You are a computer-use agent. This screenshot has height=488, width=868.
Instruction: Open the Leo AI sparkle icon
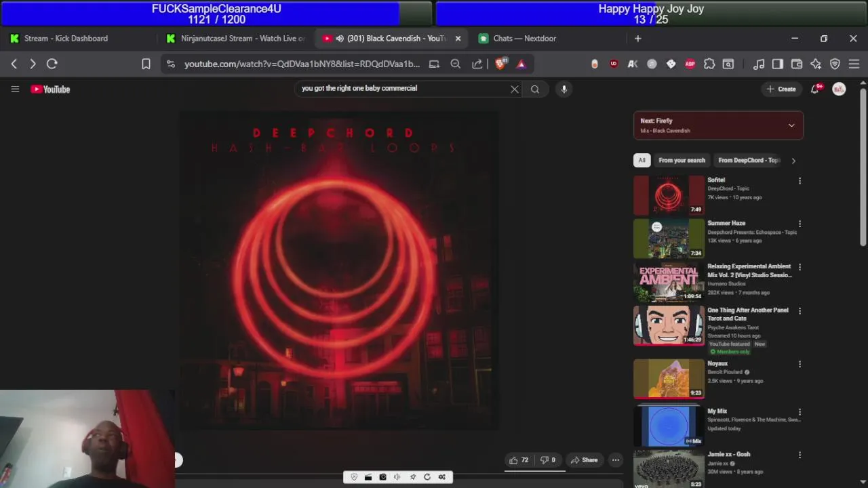(x=816, y=64)
